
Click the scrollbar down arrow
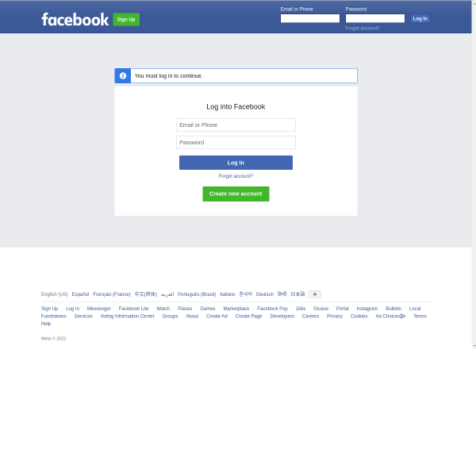coord(474,346)
